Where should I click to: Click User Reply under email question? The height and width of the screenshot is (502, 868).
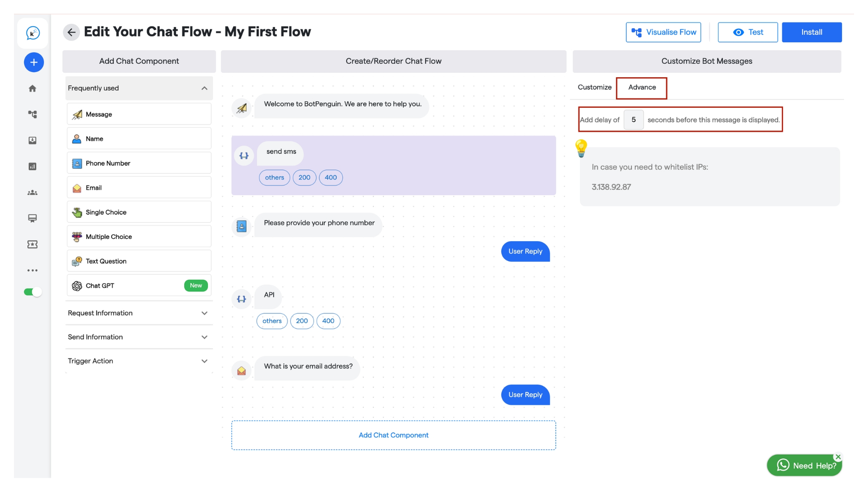coord(525,395)
